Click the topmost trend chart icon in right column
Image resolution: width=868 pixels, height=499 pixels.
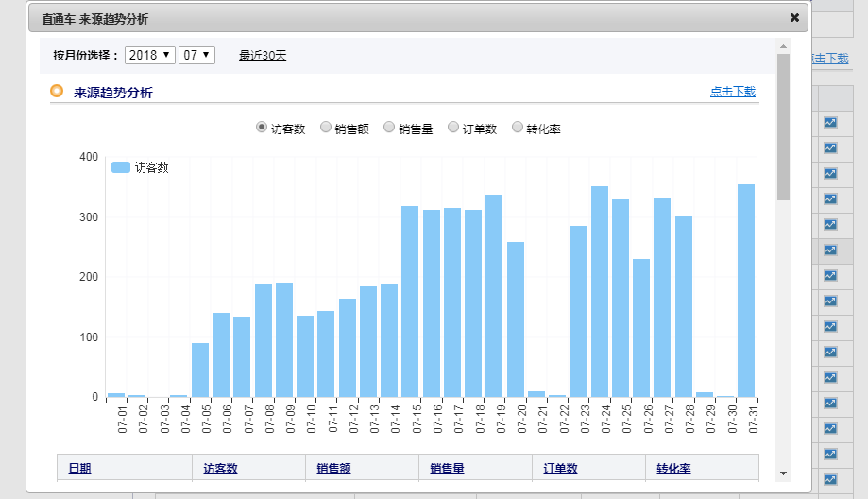830,123
